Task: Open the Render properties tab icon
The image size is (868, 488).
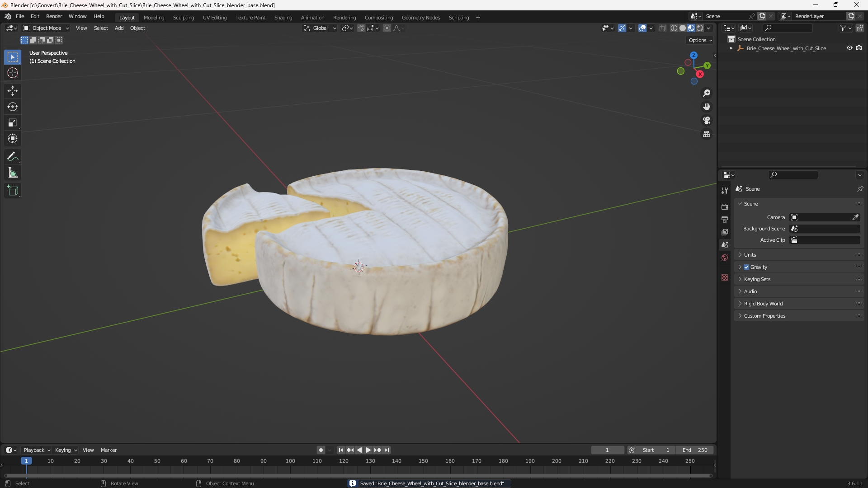Action: (x=725, y=206)
